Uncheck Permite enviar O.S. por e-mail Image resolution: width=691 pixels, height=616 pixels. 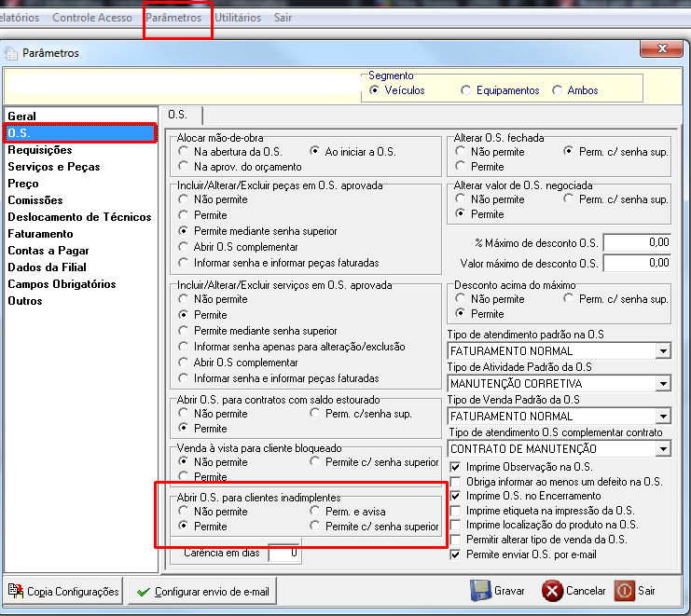[455, 554]
